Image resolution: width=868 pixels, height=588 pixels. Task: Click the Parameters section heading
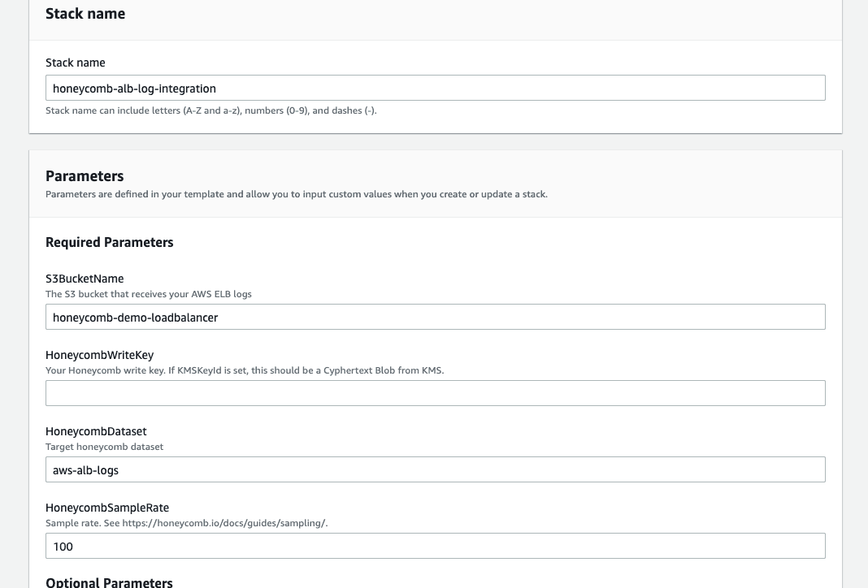point(85,176)
